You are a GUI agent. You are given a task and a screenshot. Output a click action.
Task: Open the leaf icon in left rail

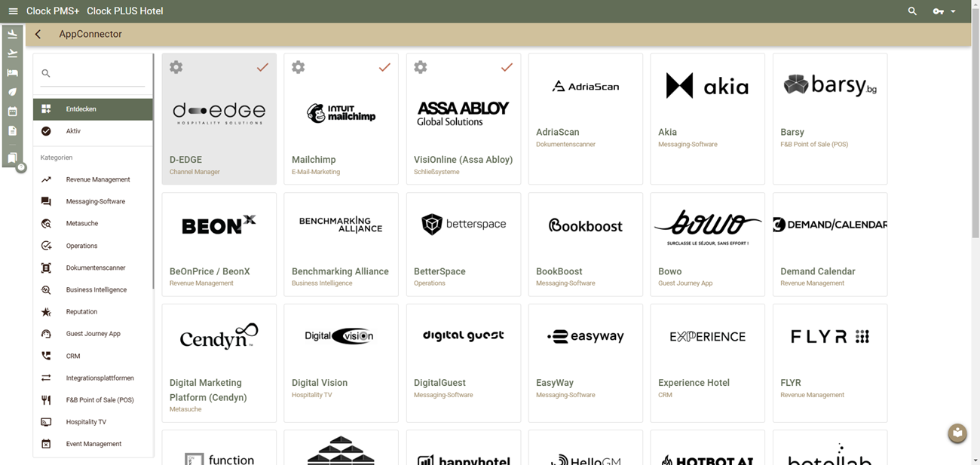click(12, 92)
